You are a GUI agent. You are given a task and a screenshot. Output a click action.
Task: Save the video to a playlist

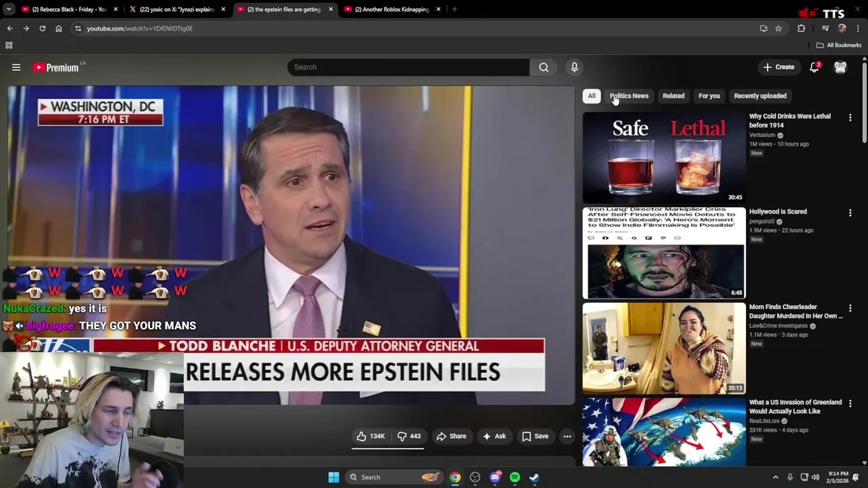point(534,436)
